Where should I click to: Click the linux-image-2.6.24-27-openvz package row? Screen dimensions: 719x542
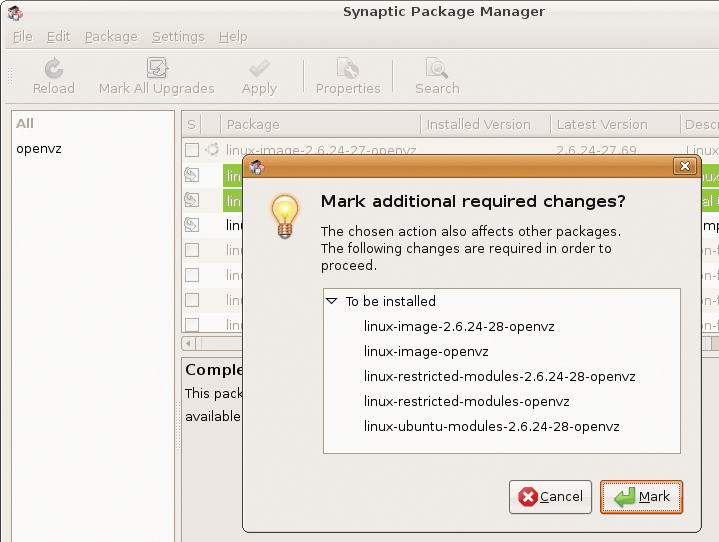(321, 150)
